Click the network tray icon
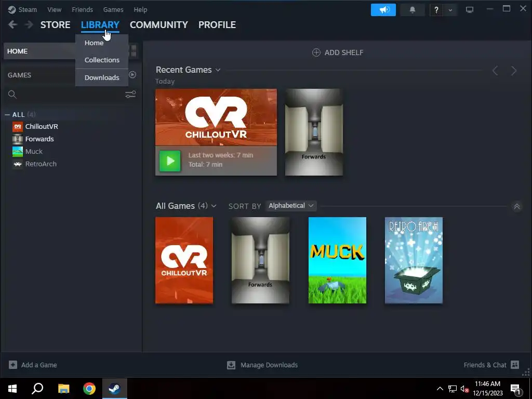This screenshot has width=532, height=399. click(x=453, y=389)
